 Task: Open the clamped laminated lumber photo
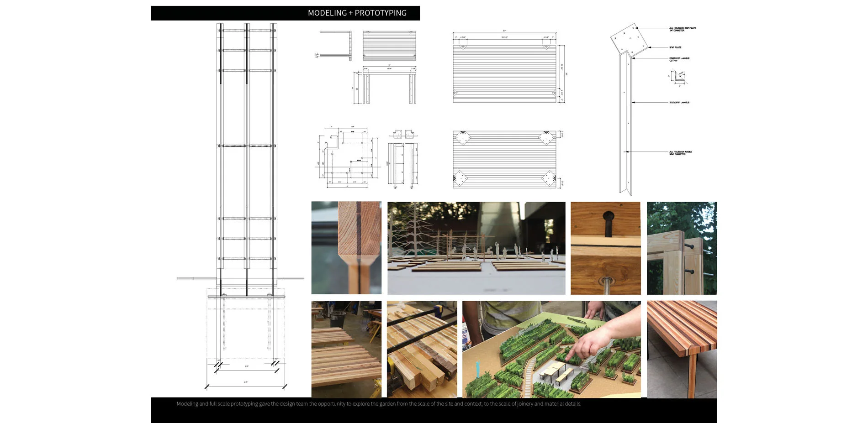pyautogui.click(x=422, y=349)
